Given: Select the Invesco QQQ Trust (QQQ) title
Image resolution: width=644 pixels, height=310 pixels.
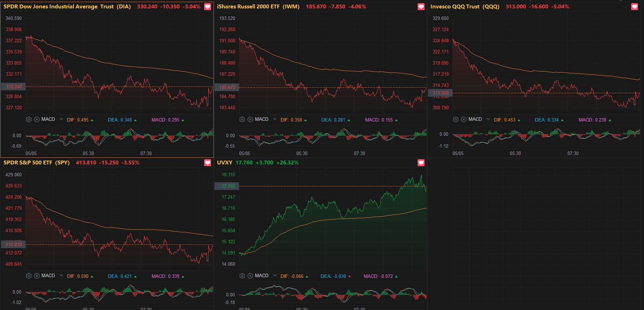Looking at the screenshot, I should [465, 7].
